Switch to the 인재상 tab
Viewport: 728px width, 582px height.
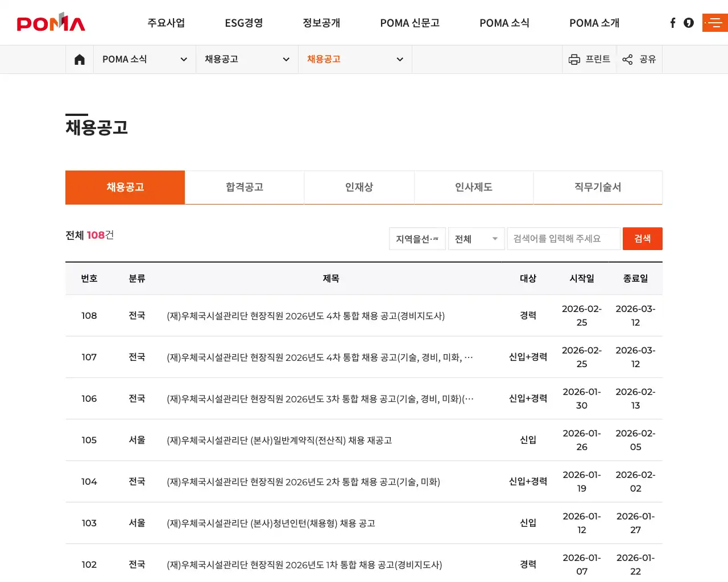tap(359, 187)
